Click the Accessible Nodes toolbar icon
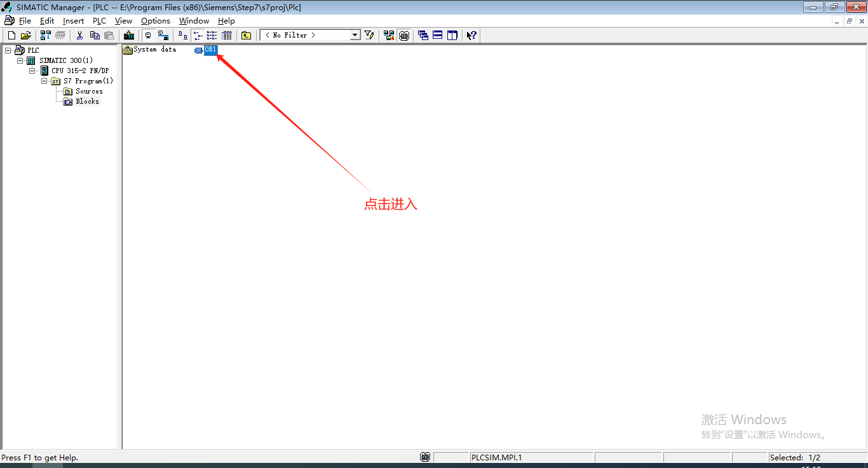The image size is (868, 468). (x=46, y=36)
